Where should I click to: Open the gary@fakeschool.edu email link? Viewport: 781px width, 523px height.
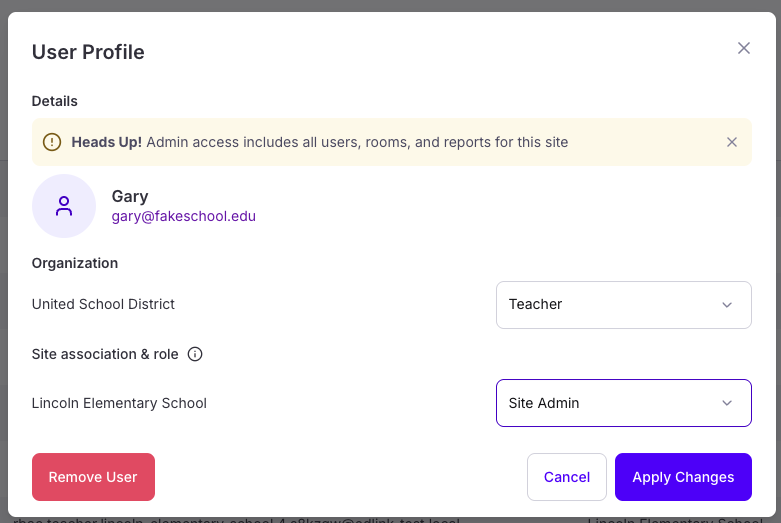[184, 216]
